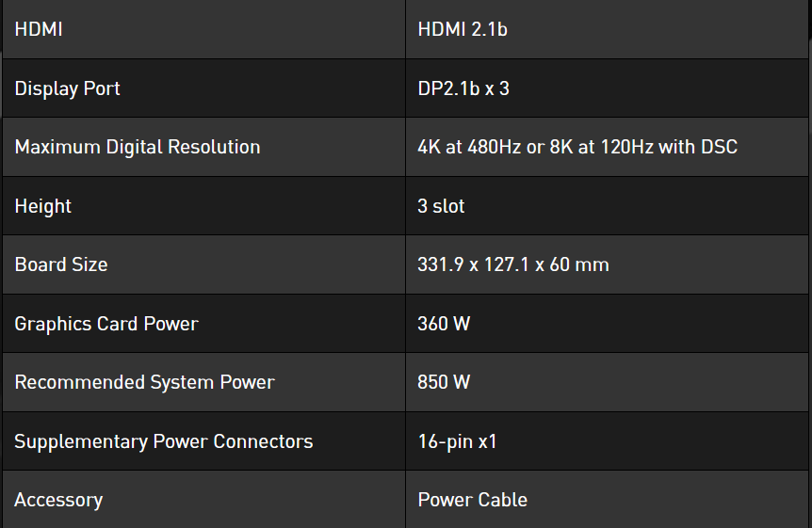Screen dimensions: 812x528
Task: Select the 16-pin x1 value
Action: point(457,441)
